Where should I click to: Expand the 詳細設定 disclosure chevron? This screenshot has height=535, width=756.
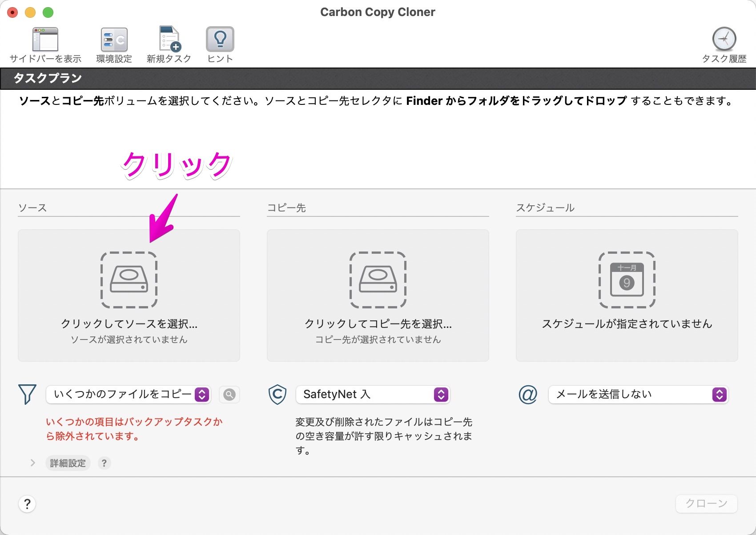(32, 463)
